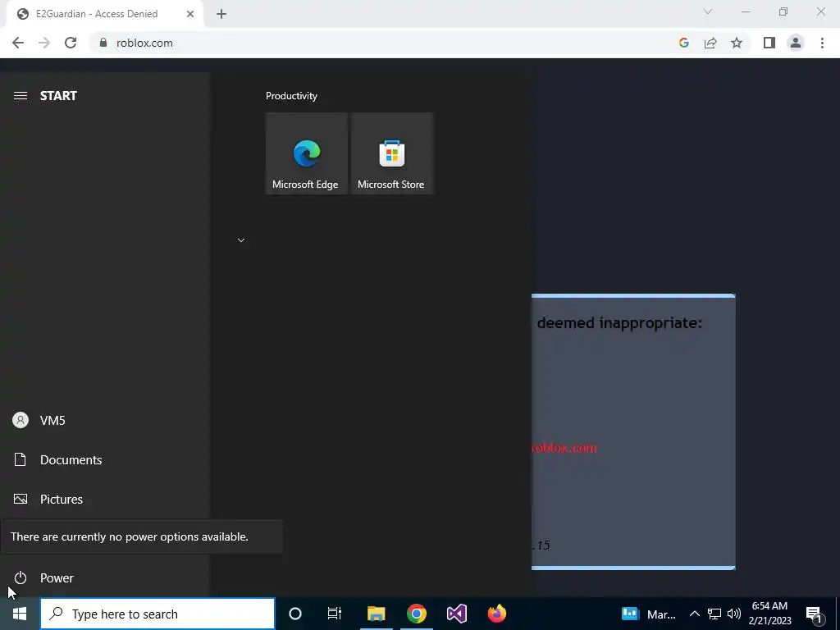Open Pictures from the Start menu

tap(104, 500)
